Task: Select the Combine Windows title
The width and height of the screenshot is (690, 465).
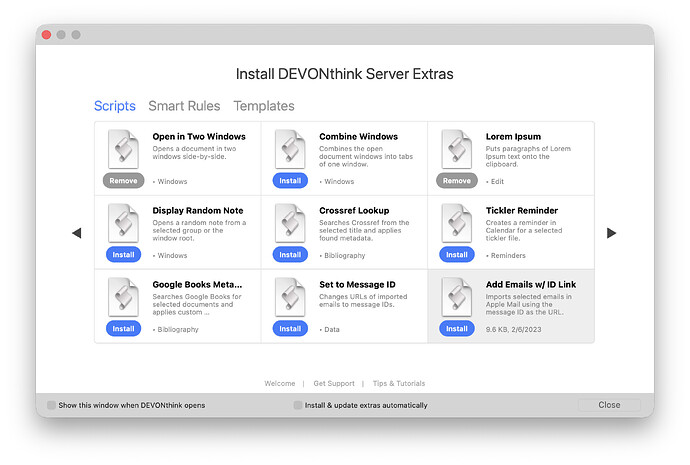Action: point(359,137)
